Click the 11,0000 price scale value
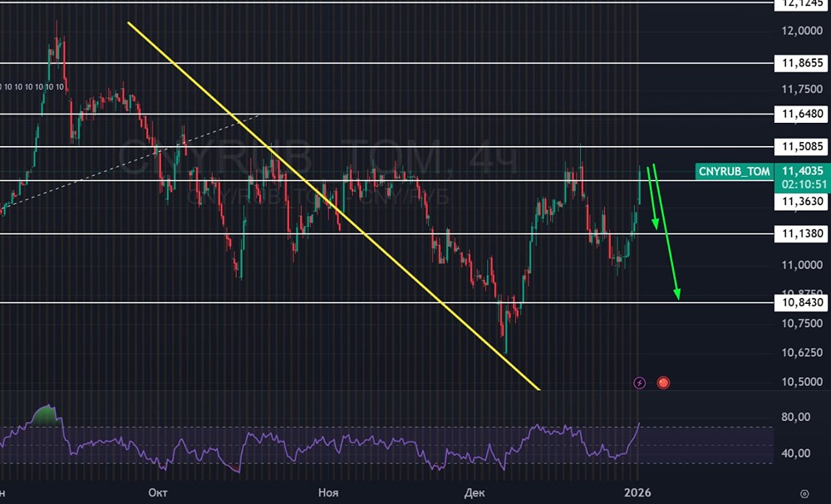Viewport: 831px width, 504px height. click(x=802, y=265)
